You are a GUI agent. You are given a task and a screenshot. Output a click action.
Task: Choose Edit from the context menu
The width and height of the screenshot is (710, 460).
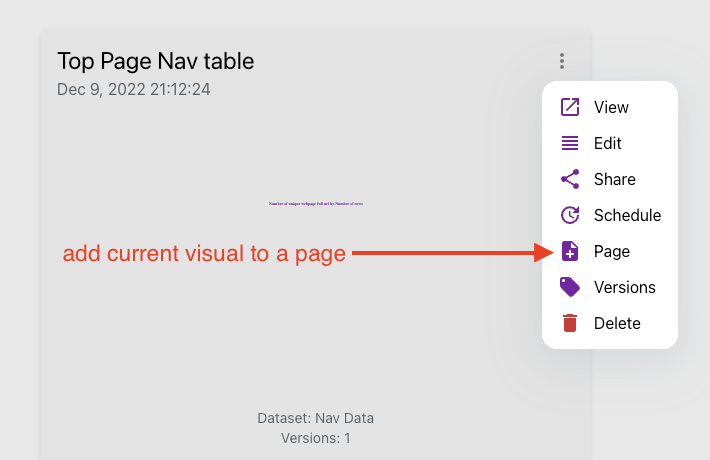click(x=609, y=143)
